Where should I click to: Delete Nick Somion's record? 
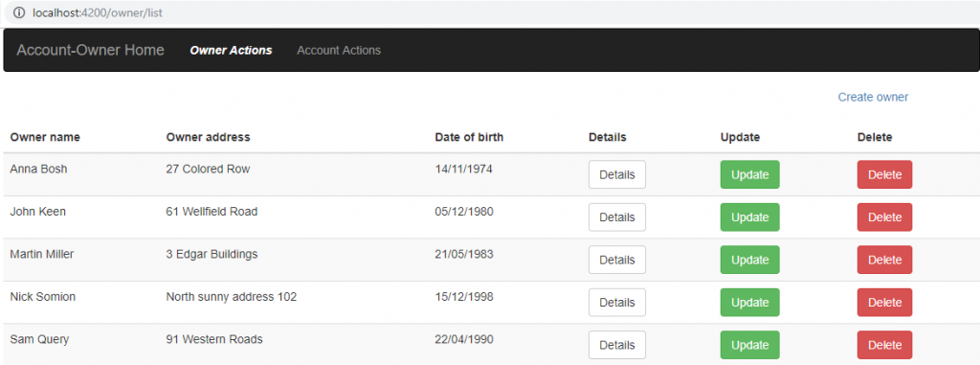pos(884,303)
